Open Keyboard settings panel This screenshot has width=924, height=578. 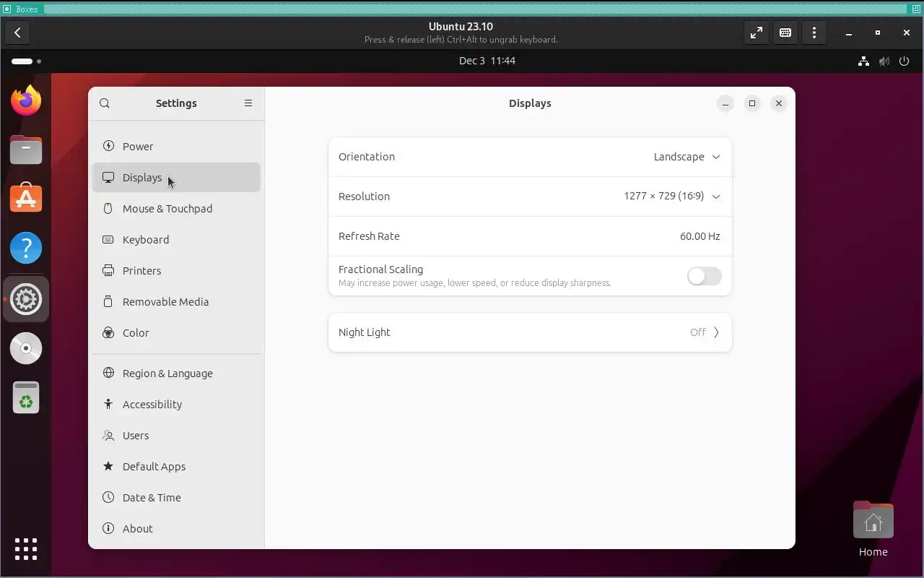tap(176, 239)
